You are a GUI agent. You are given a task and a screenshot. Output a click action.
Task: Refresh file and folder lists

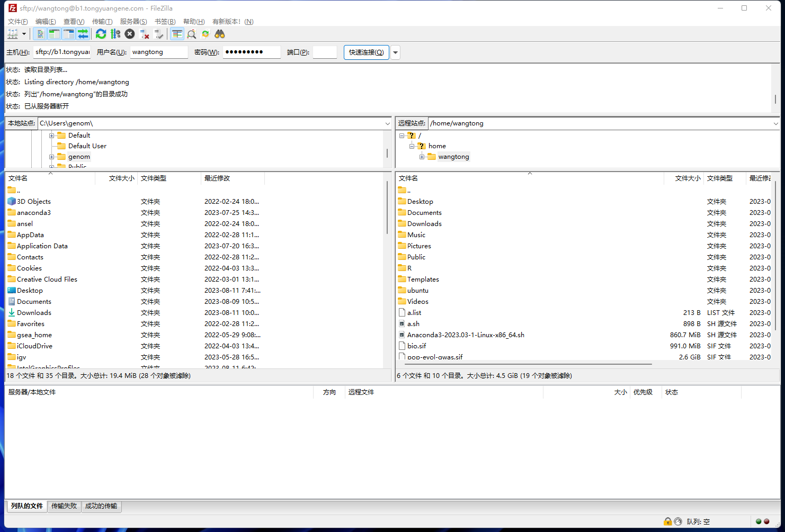(x=101, y=34)
